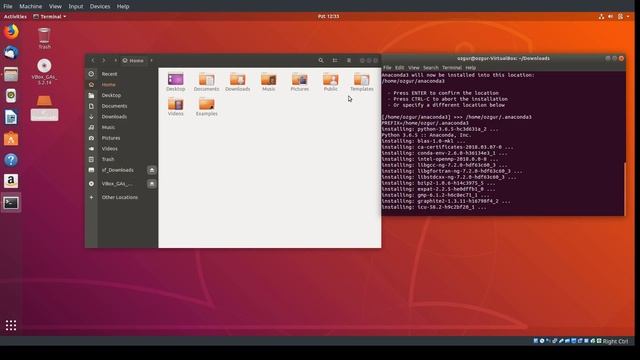Open VirtualBox Machine menu
Image resolution: width=640 pixels, height=360 pixels.
coord(31,6)
